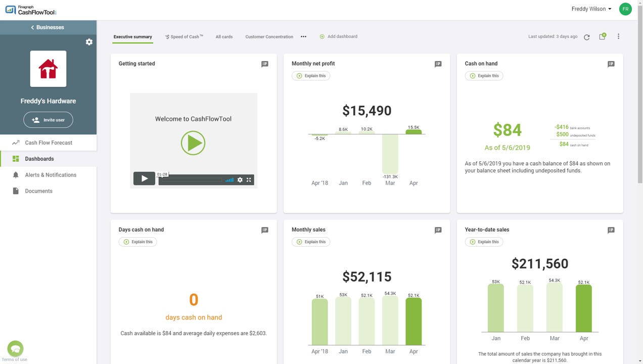Viewport: 643px width, 364px height.
Task: Switch to All cards tab
Action: [224, 37]
